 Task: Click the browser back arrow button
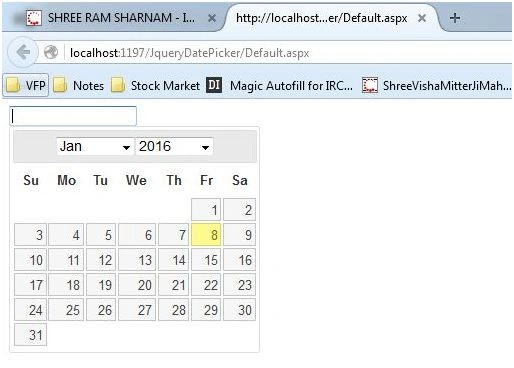23,52
